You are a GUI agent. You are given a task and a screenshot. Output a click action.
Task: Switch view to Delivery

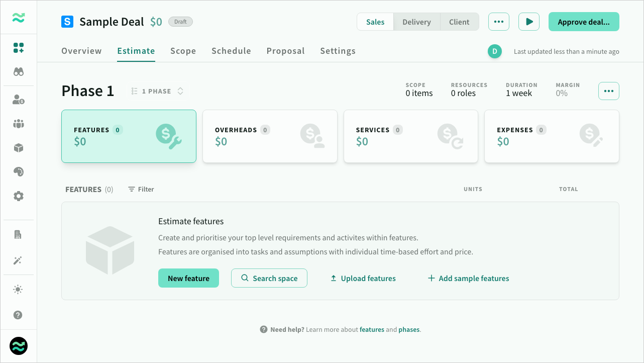coord(416,22)
